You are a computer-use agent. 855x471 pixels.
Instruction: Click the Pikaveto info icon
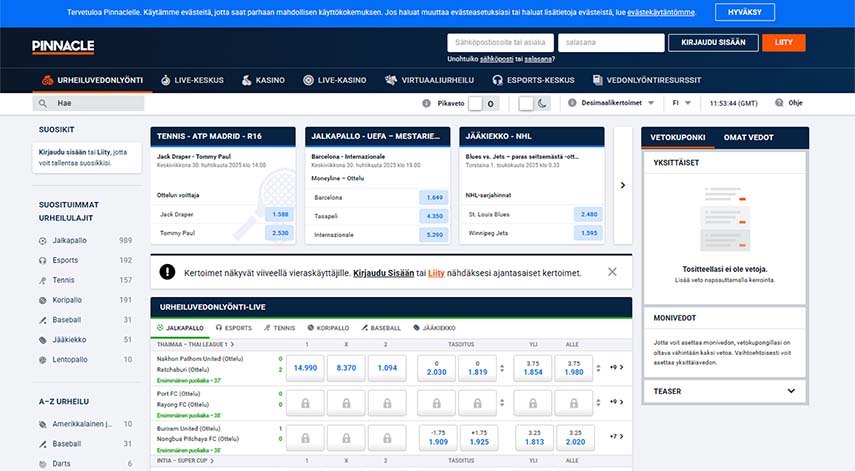[426, 103]
